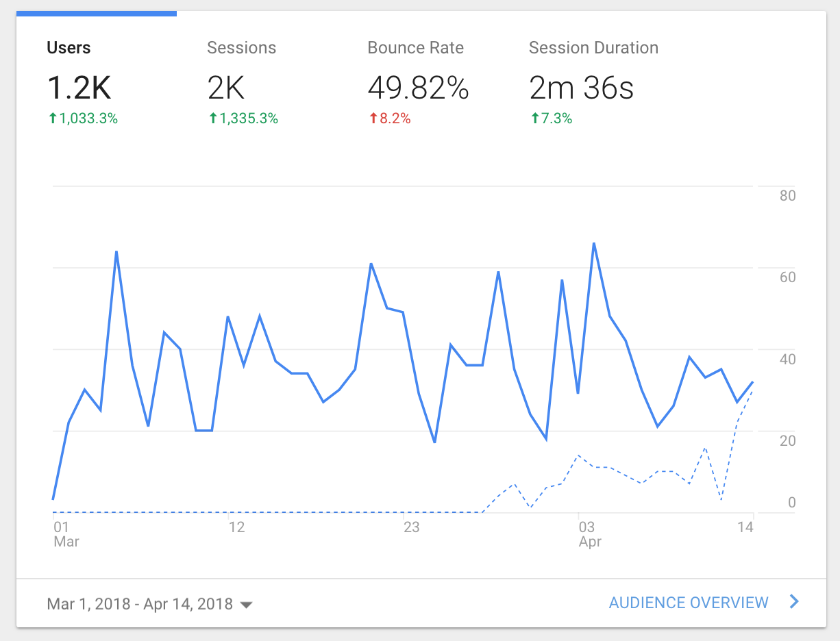This screenshot has width=840, height=641.
Task: Click the dashed comparison line's final point at 14
Action: tap(753, 390)
